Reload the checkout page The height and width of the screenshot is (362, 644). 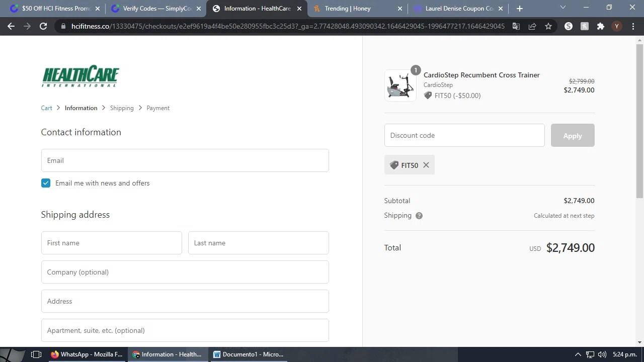[43, 26]
